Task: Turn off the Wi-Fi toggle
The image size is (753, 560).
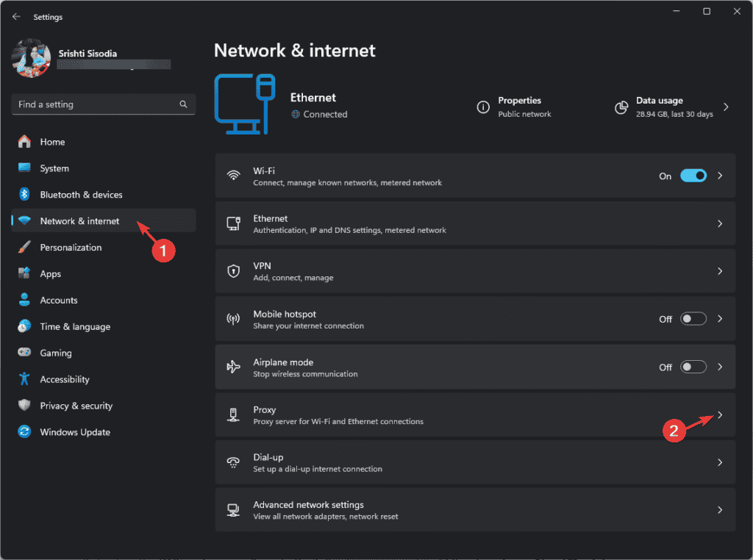Action: click(x=693, y=176)
